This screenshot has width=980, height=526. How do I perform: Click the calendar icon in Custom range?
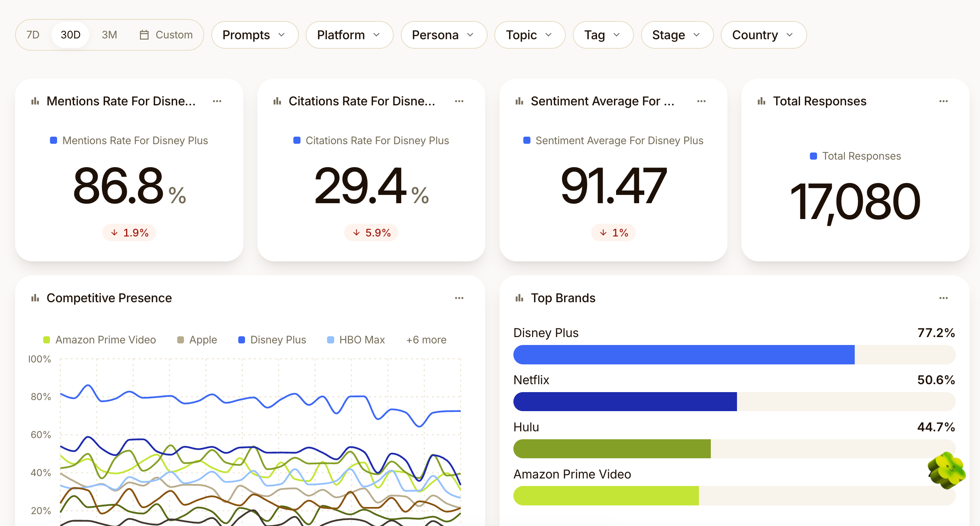144,35
